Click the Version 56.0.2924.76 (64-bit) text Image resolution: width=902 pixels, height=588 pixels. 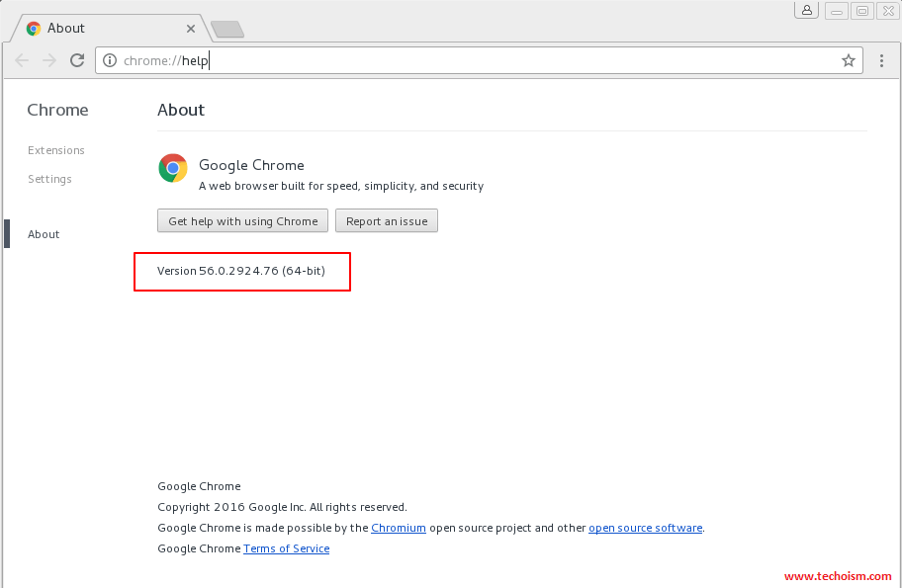241,271
